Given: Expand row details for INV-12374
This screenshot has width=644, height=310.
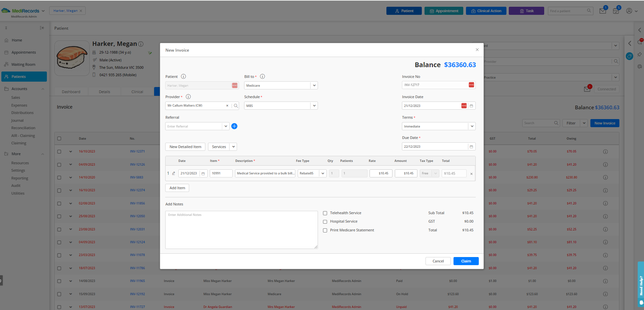Looking at the screenshot, I should point(70,191).
